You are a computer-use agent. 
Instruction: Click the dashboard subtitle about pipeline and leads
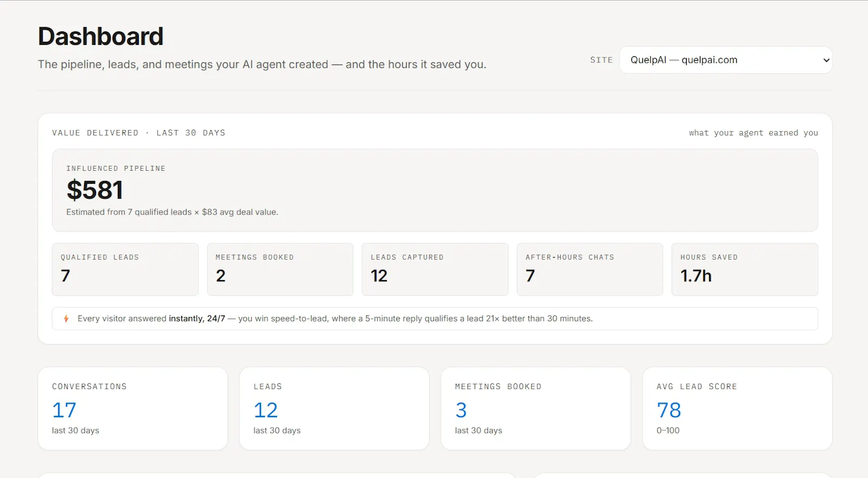tap(262, 64)
